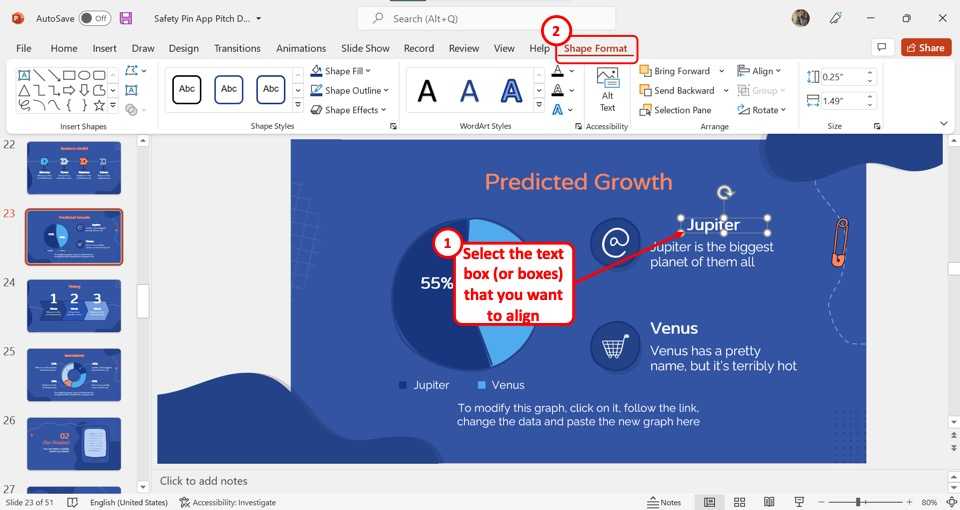Image resolution: width=960 pixels, height=510 pixels.
Task: Toggle the Notes pane
Action: pos(664,502)
